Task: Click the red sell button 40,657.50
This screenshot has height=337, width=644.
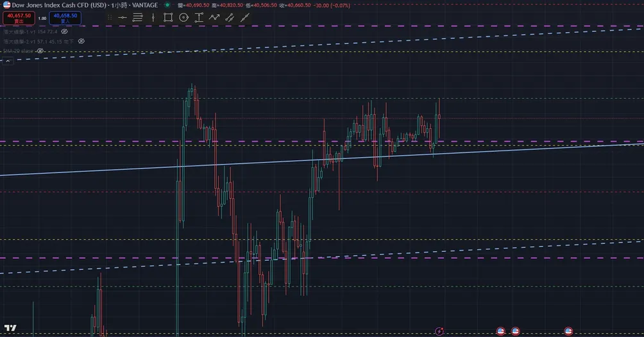Action: (x=19, y=18)
